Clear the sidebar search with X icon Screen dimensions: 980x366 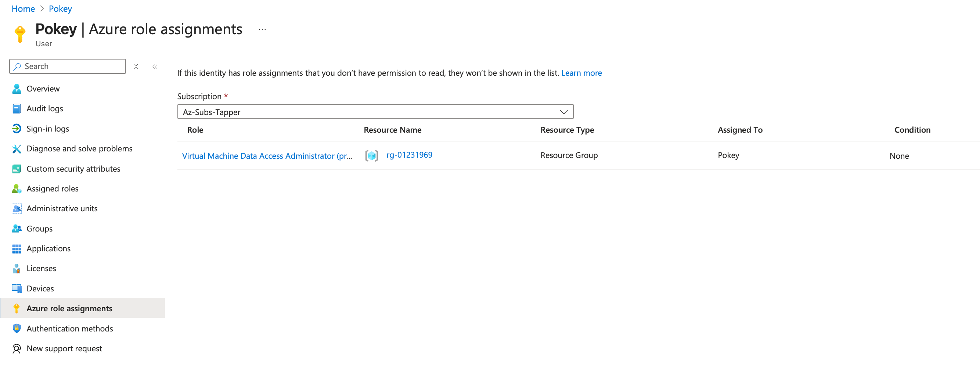[136, 67]
